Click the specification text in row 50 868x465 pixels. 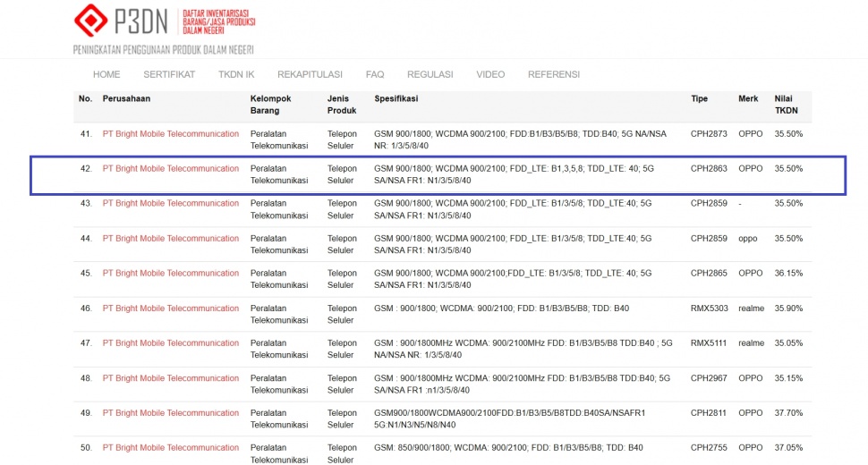tap(508, 448)
